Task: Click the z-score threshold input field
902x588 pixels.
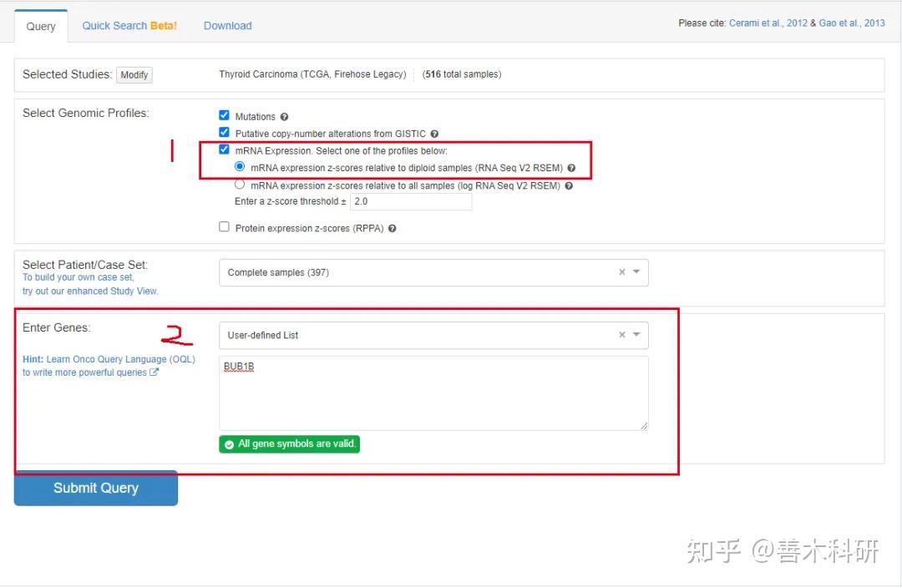Action: coord(411,202)
